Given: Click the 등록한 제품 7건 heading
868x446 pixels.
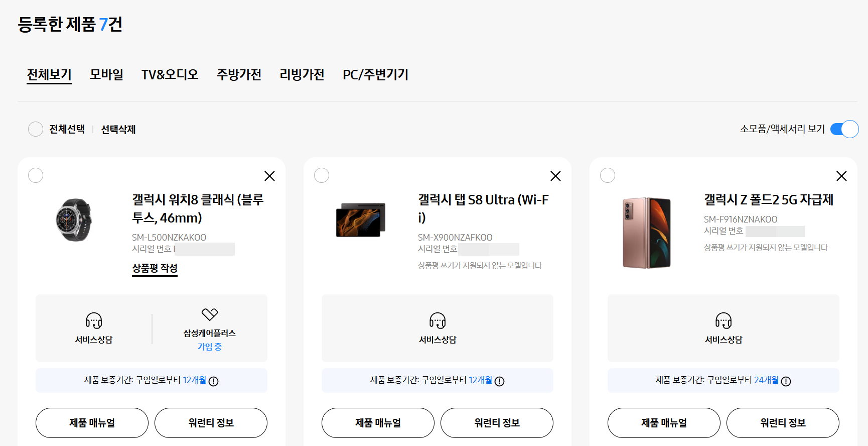Looking at the screenshot, I should [70, 24].
